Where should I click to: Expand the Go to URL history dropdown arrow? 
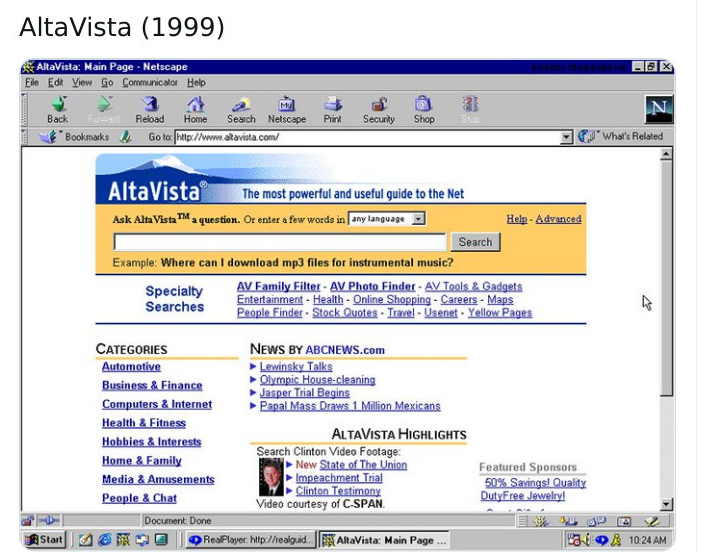point(566,137)
